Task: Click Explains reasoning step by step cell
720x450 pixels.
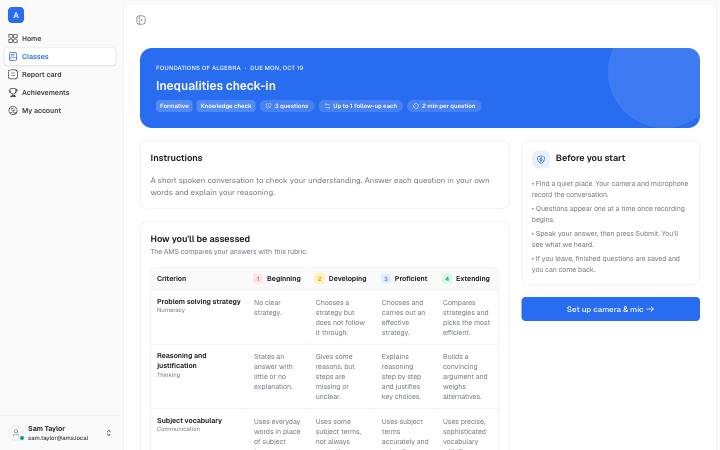Action: [x=401, y=377]
